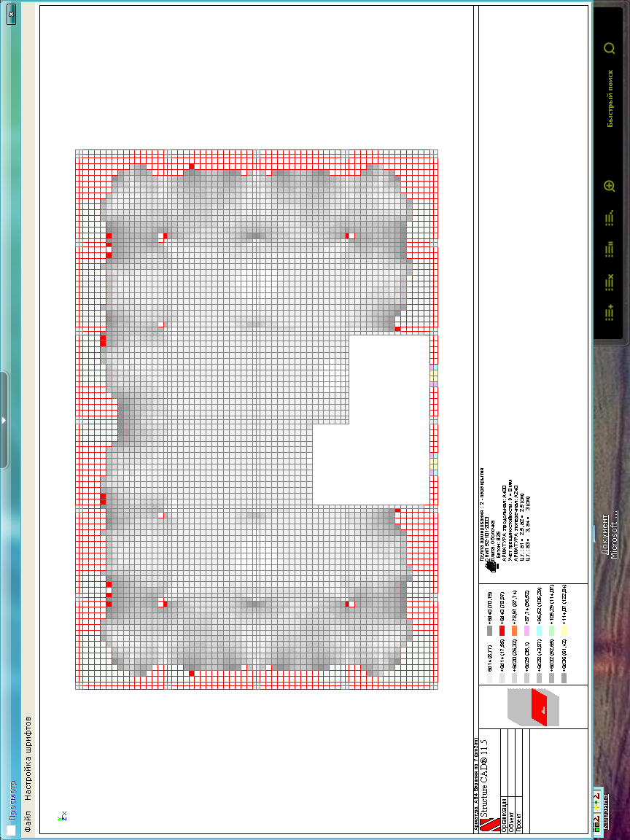The width and height of the screenshot is (630, 840).
Task: Click the arrow handle on the window edge
Action: 3,421
